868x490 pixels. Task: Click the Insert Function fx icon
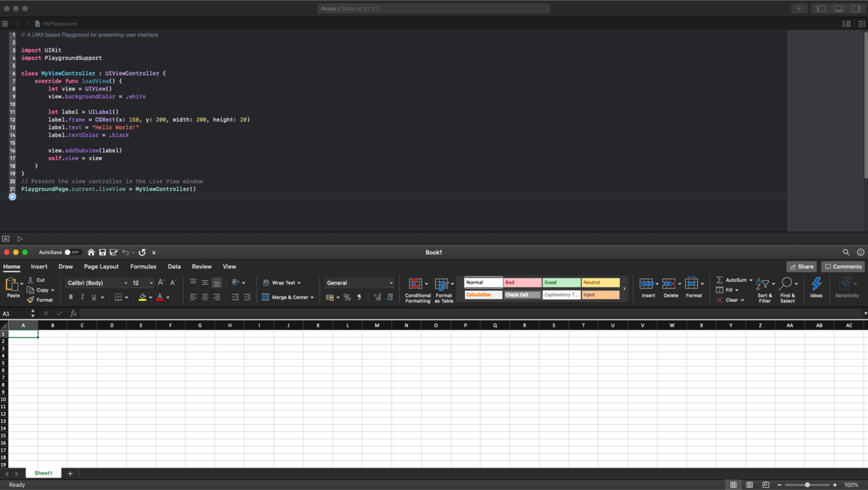pyautogui.click(x=73, y=313)
